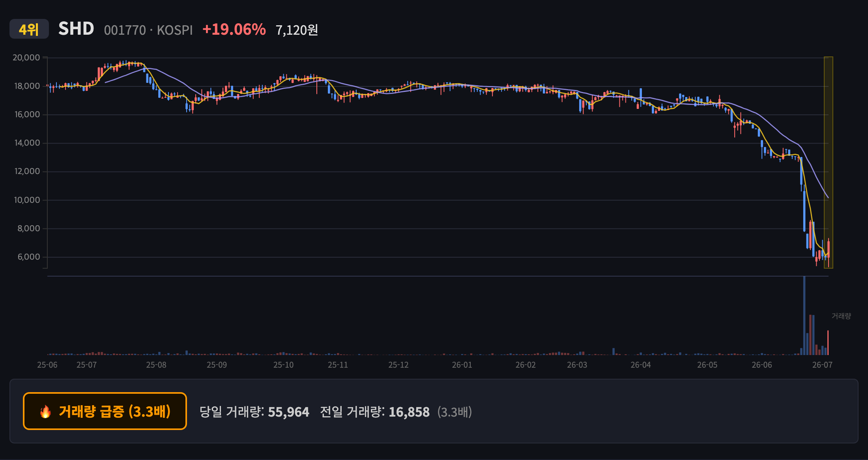Click the 25-08 date label
868x460 pixels.
tap(156, 365)
